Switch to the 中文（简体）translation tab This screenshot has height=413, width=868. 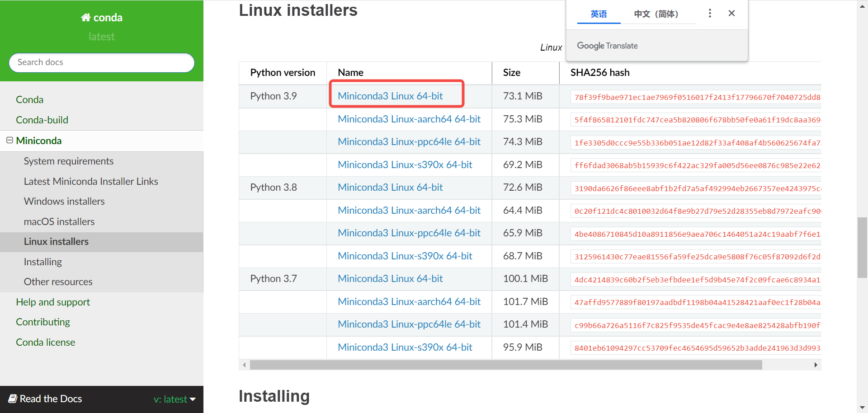pyautogui.click(x=656, y=14)
